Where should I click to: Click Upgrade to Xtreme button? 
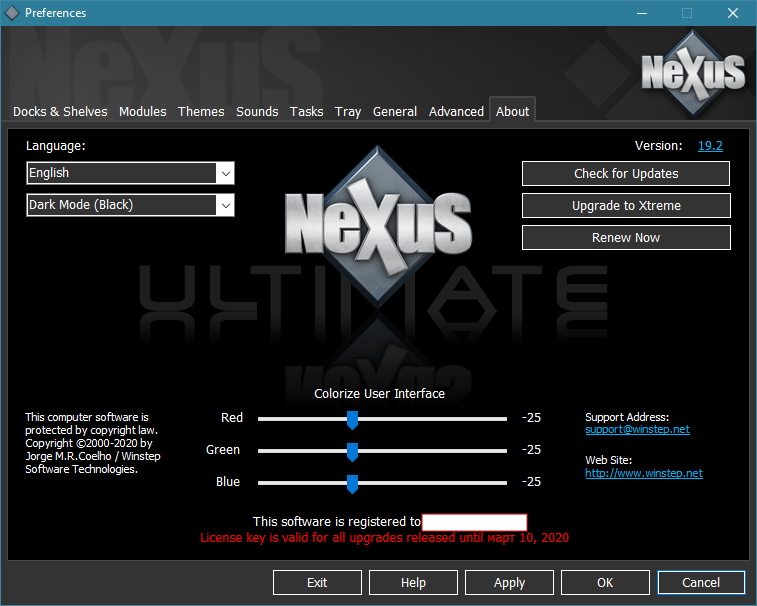coord(626,206)
